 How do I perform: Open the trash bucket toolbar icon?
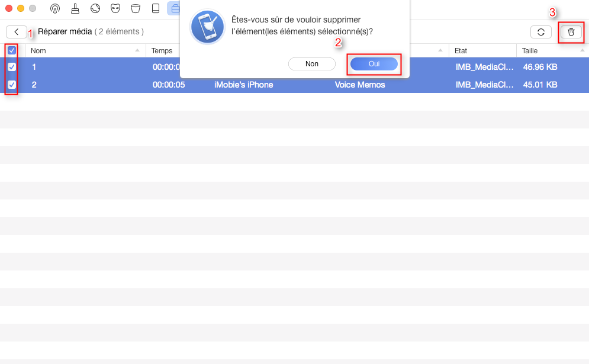click(x=135, y=8)
